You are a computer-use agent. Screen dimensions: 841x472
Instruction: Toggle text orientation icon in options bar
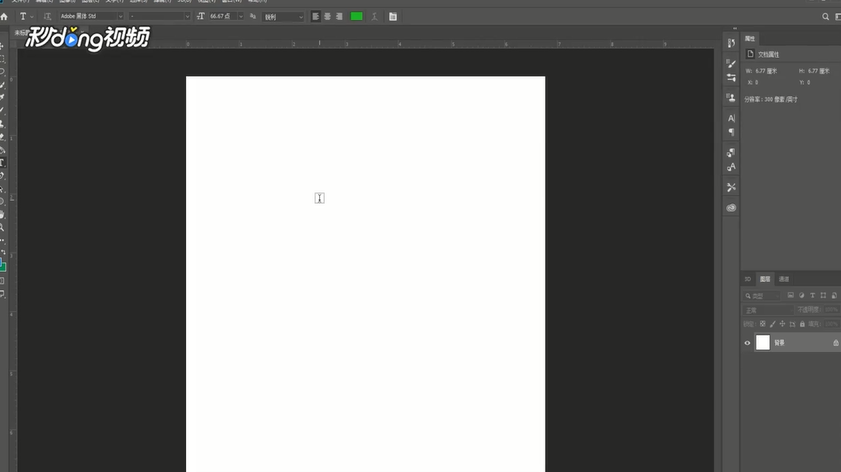tap(47, 17)
